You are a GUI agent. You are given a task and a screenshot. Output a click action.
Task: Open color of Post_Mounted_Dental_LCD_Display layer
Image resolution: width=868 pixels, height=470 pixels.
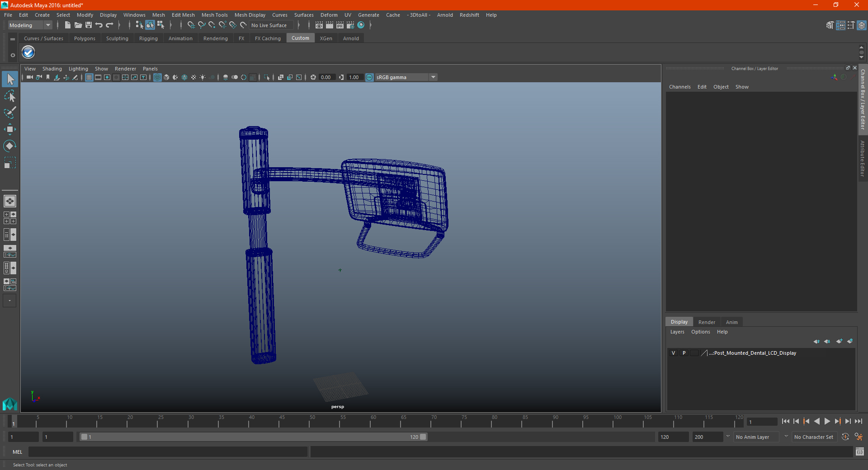coord(704,353)
